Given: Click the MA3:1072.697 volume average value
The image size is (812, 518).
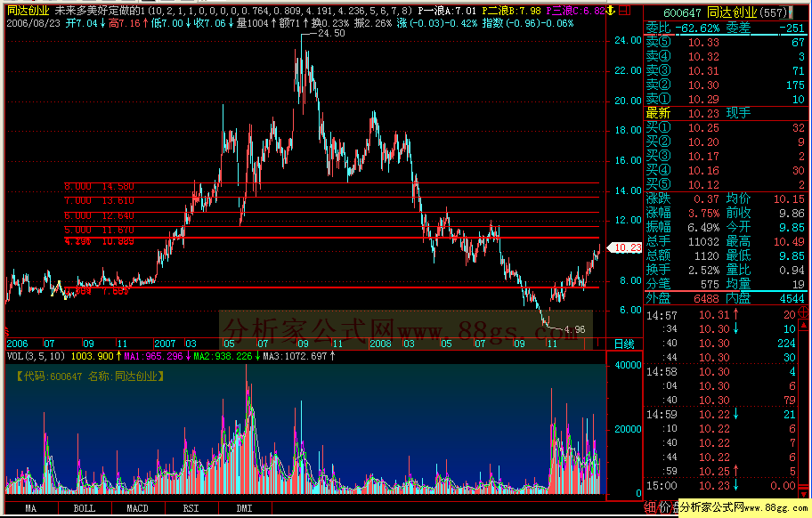Looking at the screenshot, I should 296,356.
